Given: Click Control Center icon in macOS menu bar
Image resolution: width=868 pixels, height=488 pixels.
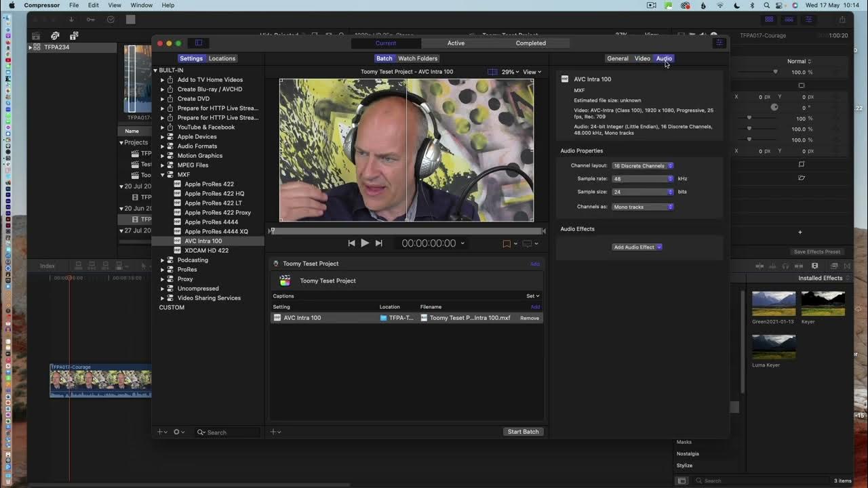Looking at the screenshot, I should [781, 5].
